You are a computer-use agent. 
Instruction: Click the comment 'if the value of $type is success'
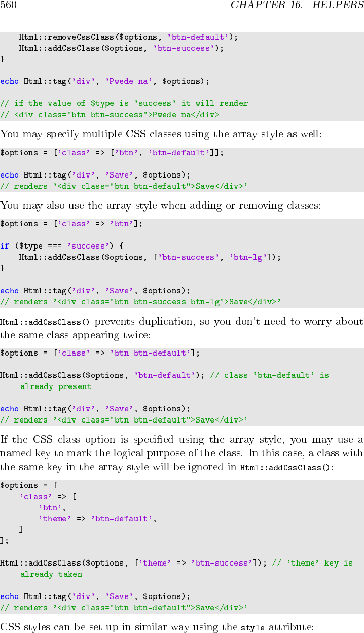coord(124,103)
